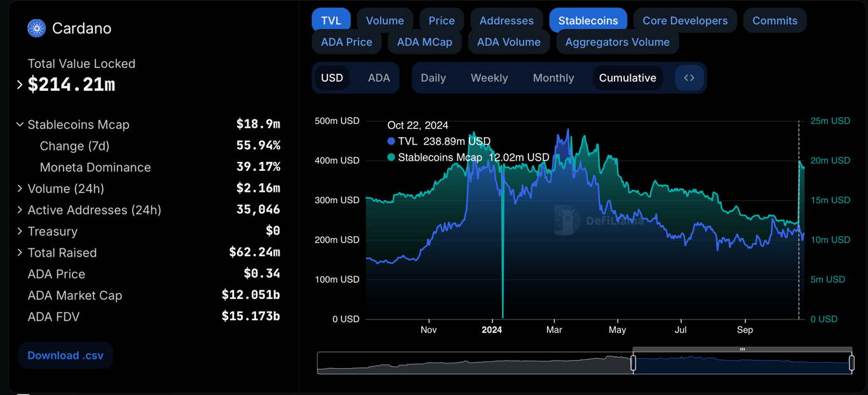Toggle the Volume chart series

(385, 20)
